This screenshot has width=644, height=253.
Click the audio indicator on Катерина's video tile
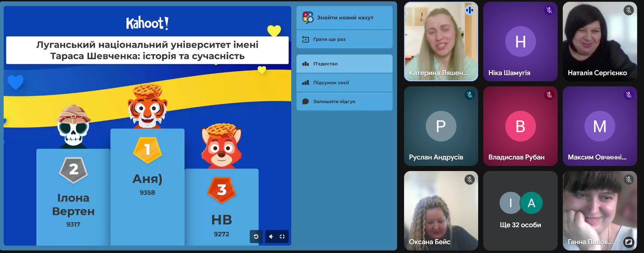click(x=469, y=10)
